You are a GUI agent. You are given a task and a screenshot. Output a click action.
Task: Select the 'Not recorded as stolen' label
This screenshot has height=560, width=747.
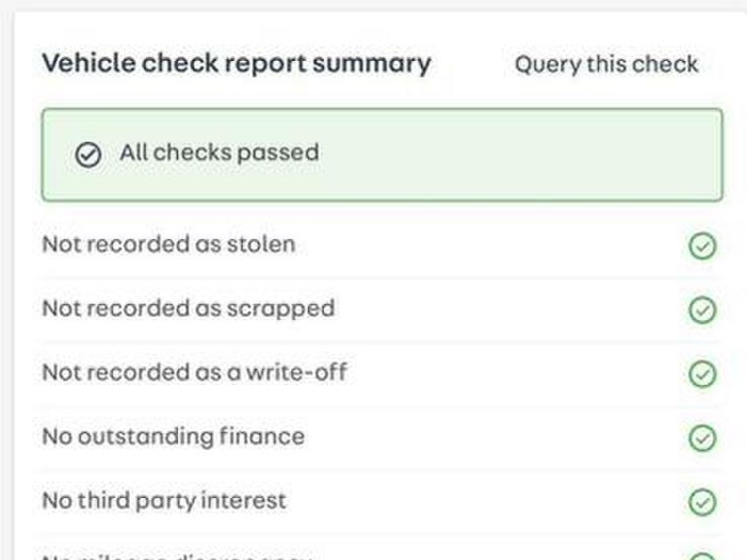(168, 244)
